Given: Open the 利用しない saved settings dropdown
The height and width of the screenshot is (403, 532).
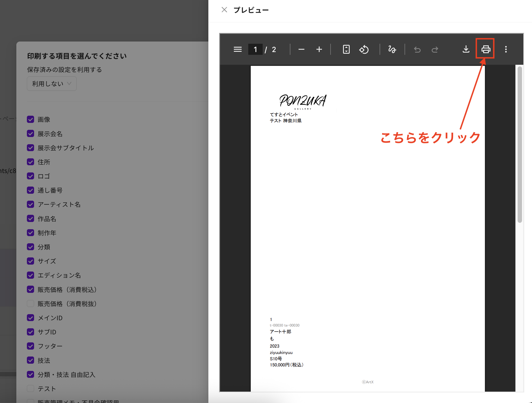Looking at the screenshot, I should pos(52,84).
